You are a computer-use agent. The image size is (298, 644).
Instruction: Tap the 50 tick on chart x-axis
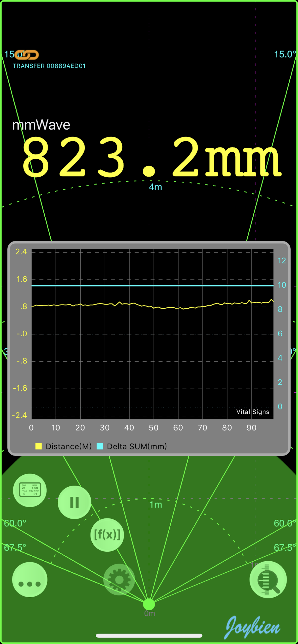click(x=154, y=428)
